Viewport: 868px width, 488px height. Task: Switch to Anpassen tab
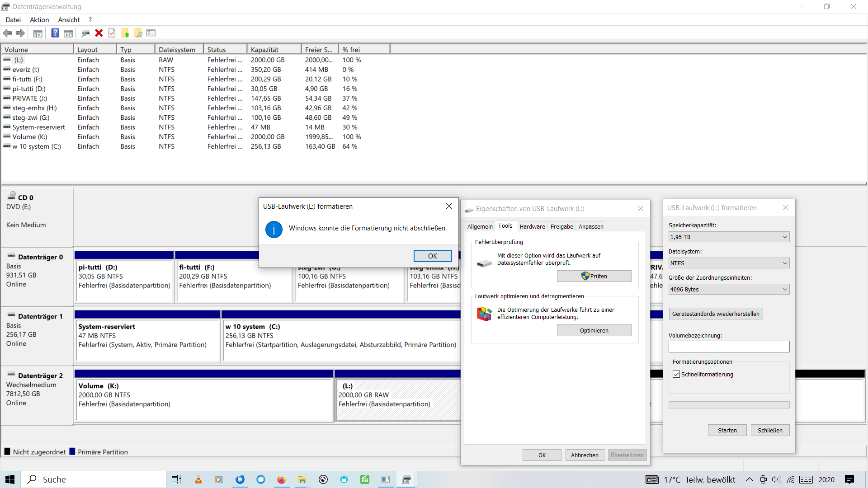[x=591, y=226]
